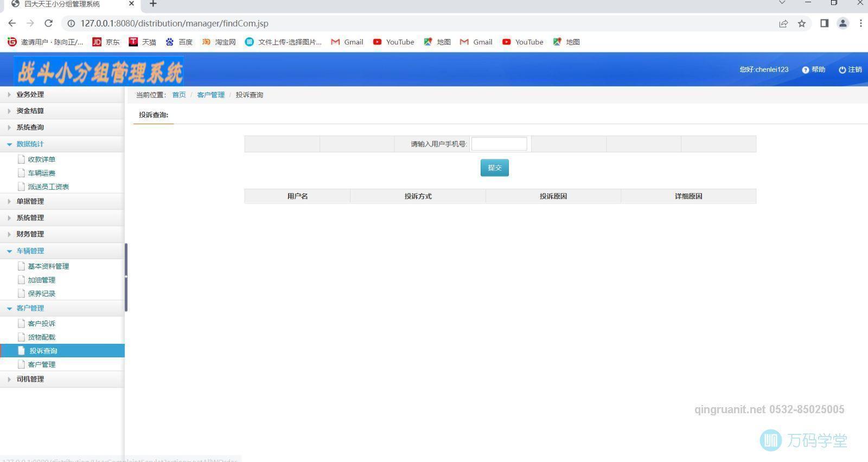
Task: Open 车辆运费 in sidebar
Action: pos(41,173)
